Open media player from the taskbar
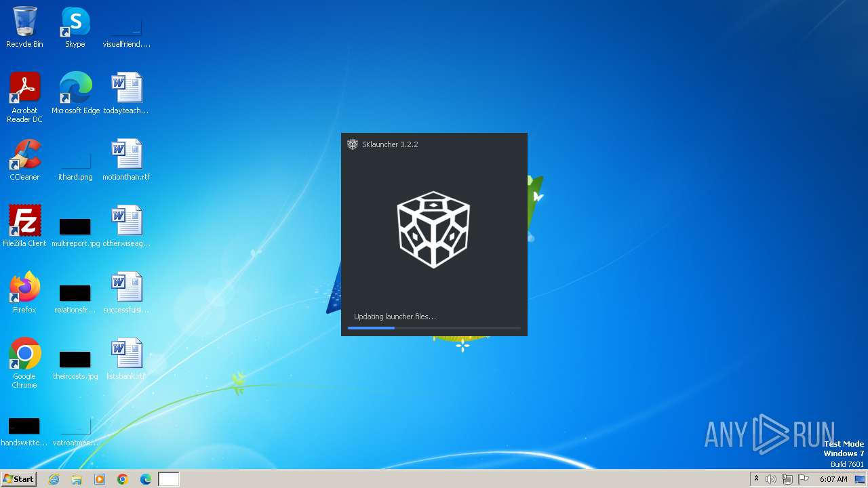The image size is (868, 488). (x=100, y=479)
